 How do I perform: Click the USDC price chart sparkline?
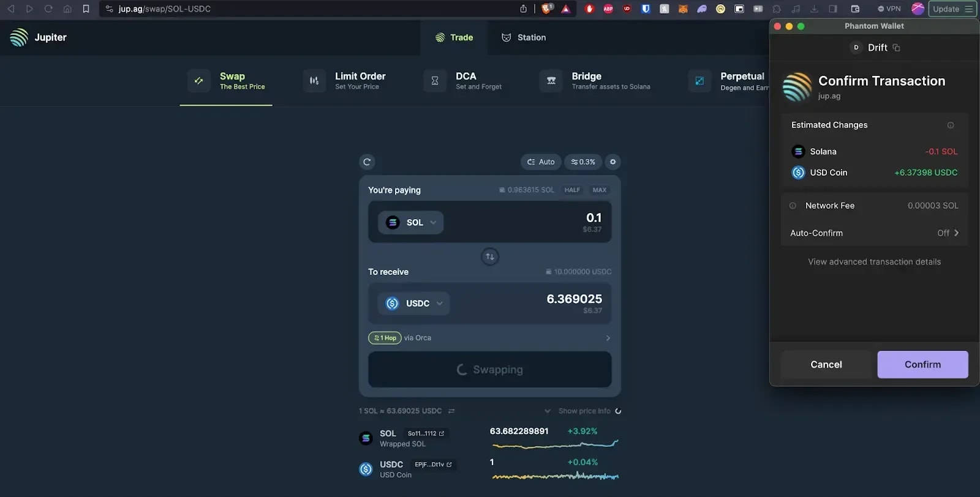click(554, 476)
